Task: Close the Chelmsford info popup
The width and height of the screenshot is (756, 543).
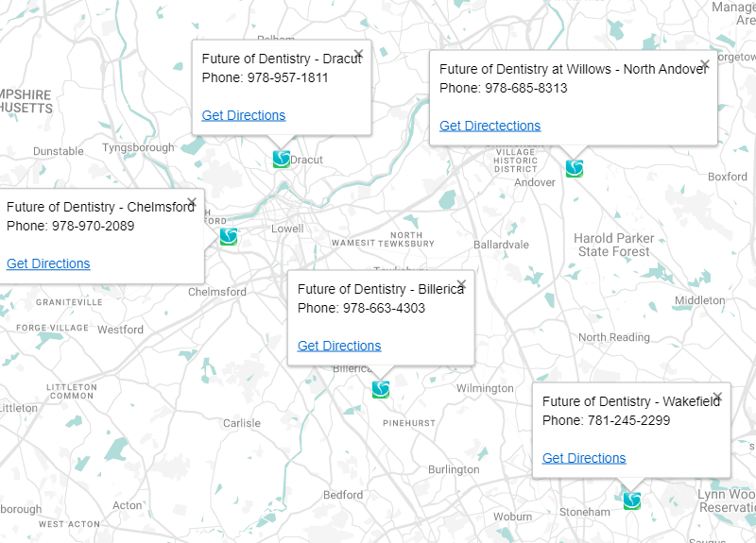Action: click(x=192, y=202)
